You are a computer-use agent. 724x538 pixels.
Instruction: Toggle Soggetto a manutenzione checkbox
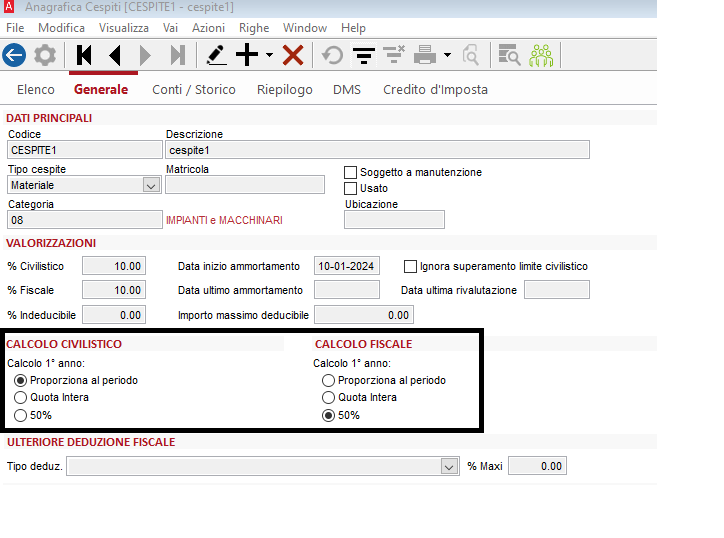(350, 172)
